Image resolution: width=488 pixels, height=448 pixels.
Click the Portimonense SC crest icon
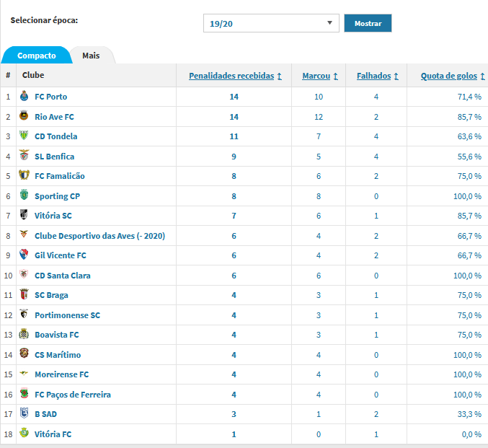(x=24, y=314)
